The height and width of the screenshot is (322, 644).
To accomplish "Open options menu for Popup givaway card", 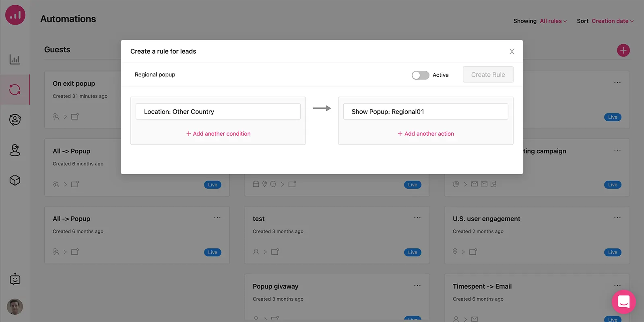I will coord(417,285).
